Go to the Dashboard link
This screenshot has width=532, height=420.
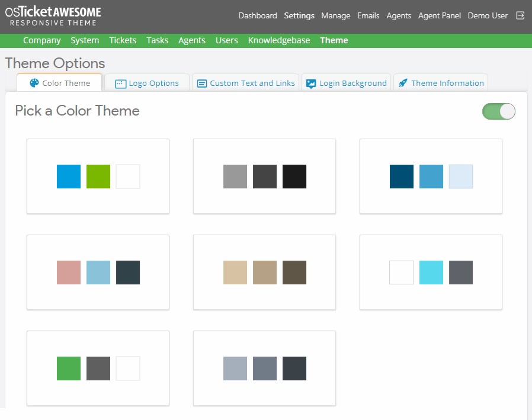(x=258, y=15)
